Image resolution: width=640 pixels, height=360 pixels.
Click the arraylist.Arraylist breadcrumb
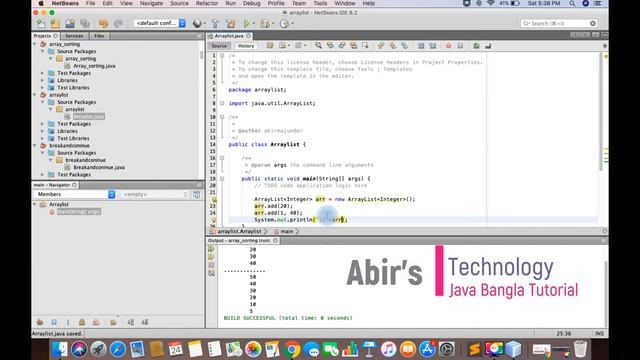(239, 231)
